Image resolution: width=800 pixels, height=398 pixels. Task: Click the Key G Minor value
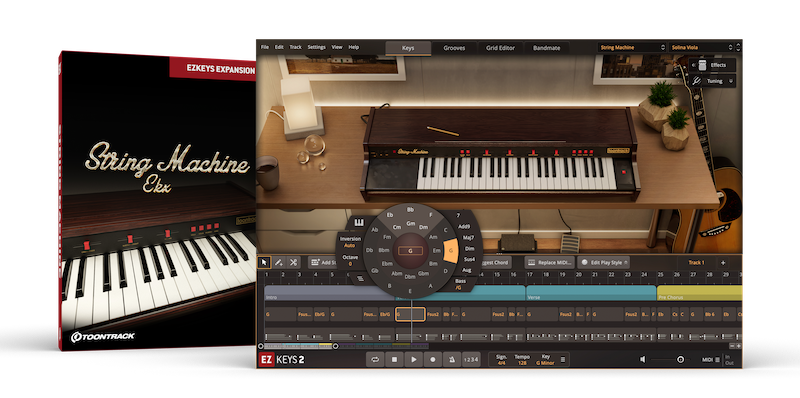545,362
